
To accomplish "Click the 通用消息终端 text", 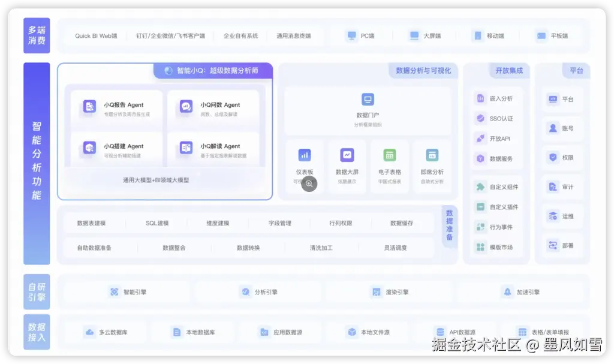I will pos(294,35).
